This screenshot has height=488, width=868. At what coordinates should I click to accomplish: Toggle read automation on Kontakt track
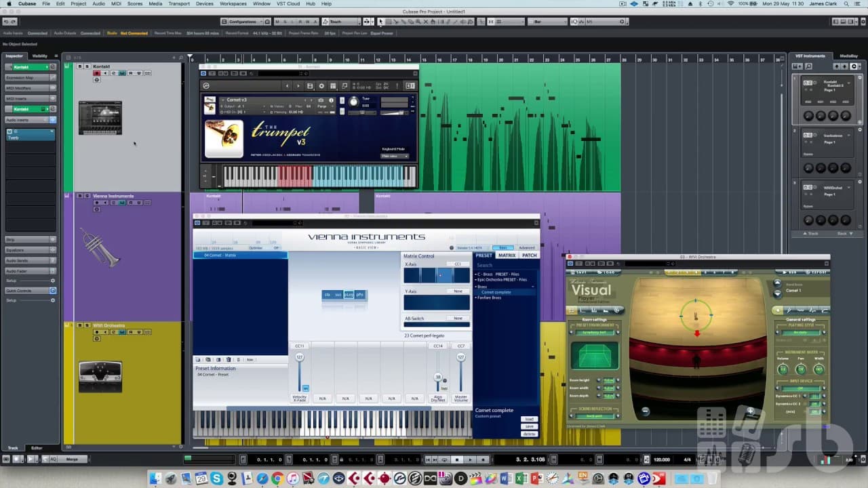130,73
